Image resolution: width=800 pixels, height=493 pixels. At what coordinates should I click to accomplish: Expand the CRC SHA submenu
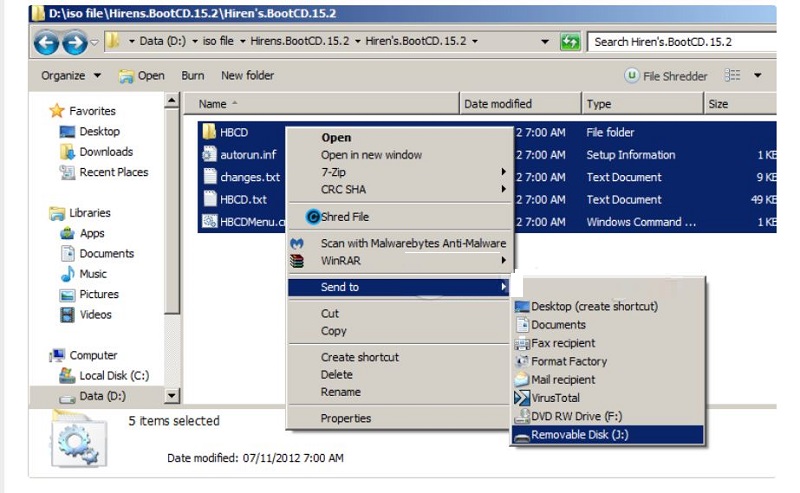point(503,189)
